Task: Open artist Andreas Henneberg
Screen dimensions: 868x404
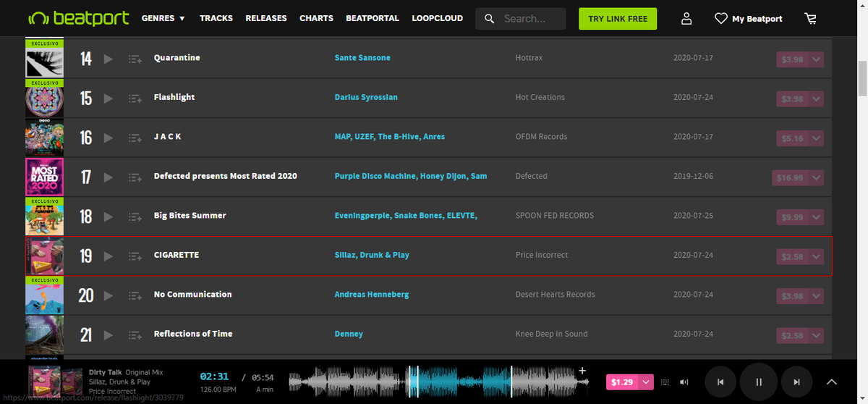Action: point(372,295)
